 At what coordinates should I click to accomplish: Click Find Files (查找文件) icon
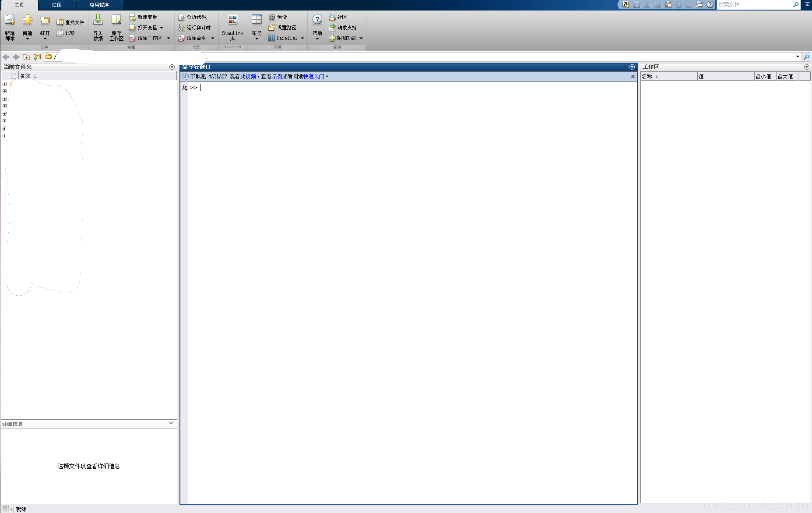pos(60,22)
